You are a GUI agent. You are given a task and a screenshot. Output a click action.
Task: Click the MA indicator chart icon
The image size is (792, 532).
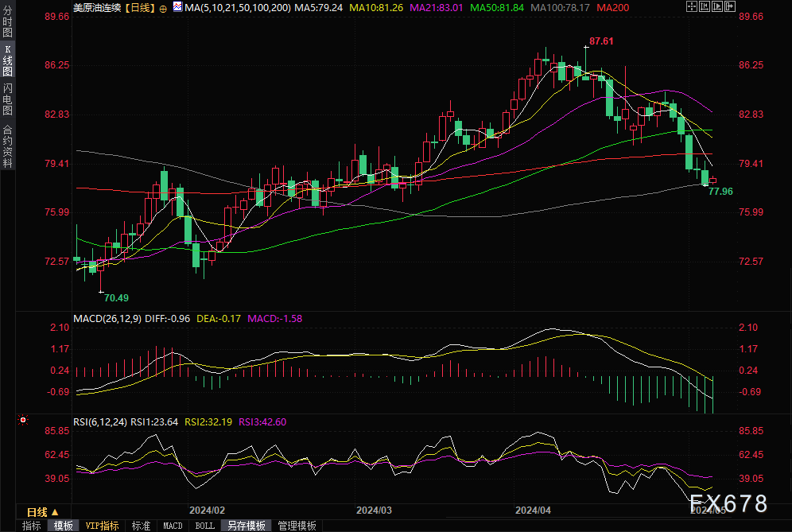tap(177, 7)
